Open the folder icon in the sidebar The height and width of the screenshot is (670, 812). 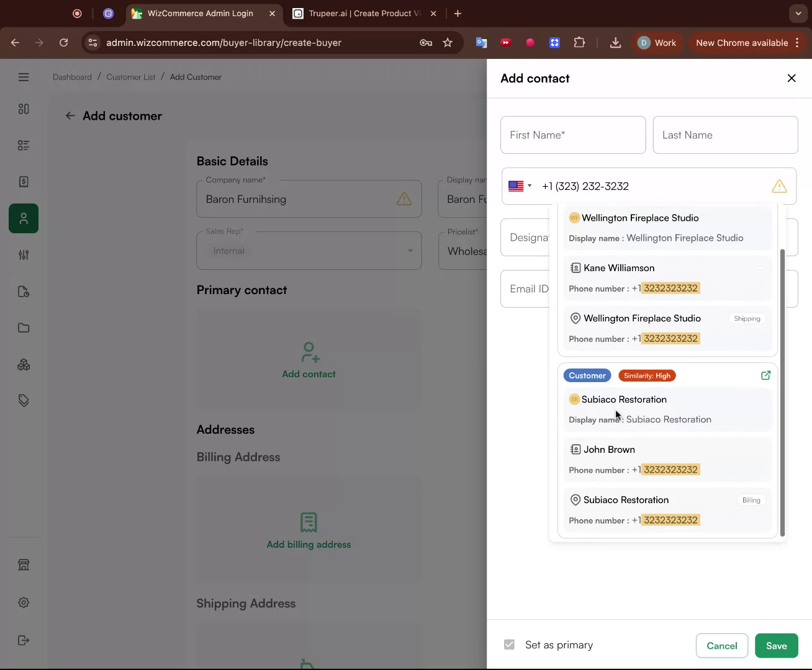[x=24, y=328]
